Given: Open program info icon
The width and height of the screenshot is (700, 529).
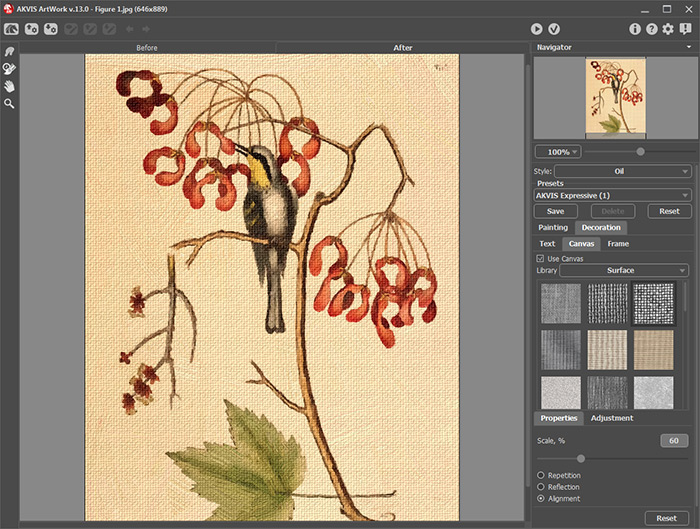Looking at the screenshot, I should 634,29.
